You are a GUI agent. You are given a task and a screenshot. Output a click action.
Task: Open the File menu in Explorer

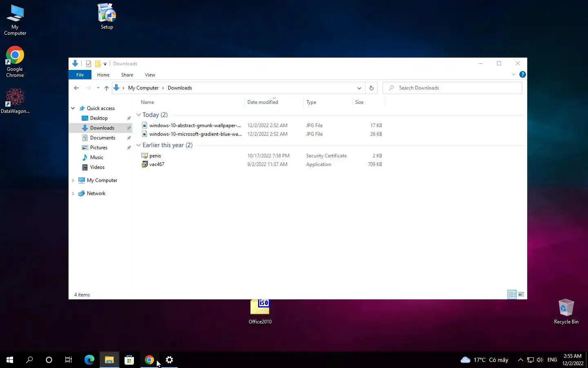[80, 75]
